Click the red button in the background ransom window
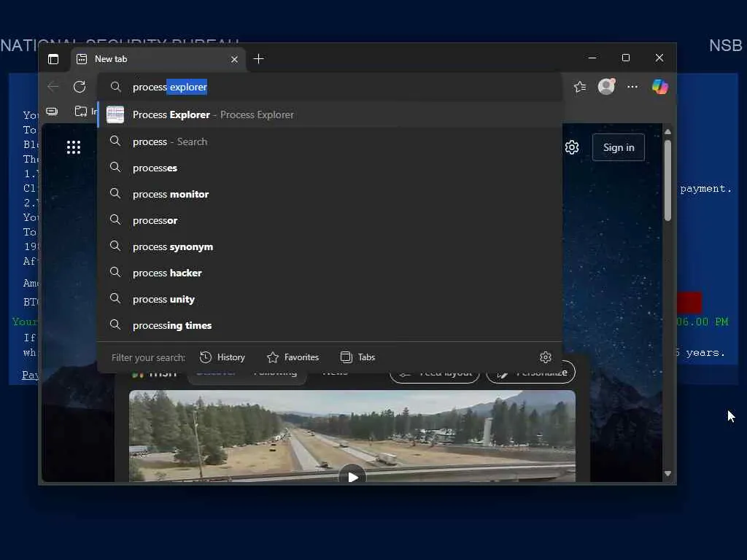This screenshot has height=560, width=747. [689, 303]
